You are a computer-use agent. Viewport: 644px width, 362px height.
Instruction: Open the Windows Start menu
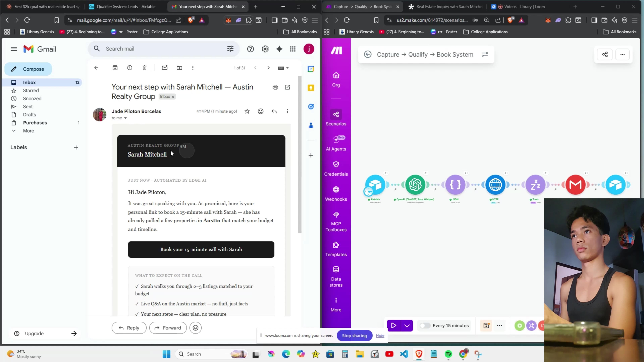point(167,354)
